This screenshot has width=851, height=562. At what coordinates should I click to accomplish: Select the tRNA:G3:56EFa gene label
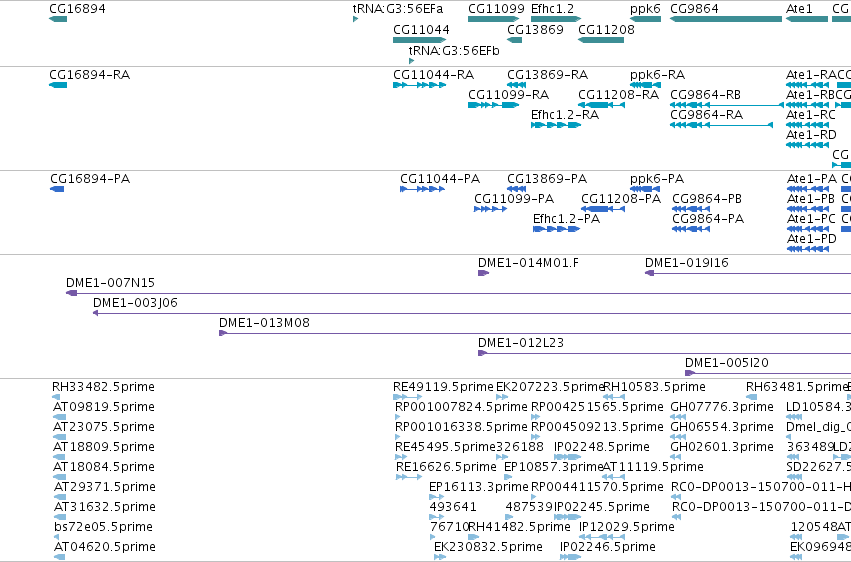[398, 9]
